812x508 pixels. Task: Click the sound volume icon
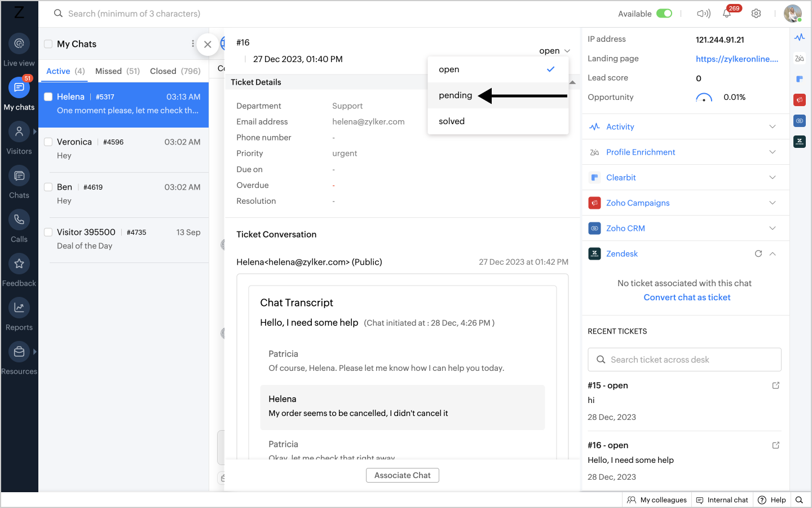click(x=703, y=14)
